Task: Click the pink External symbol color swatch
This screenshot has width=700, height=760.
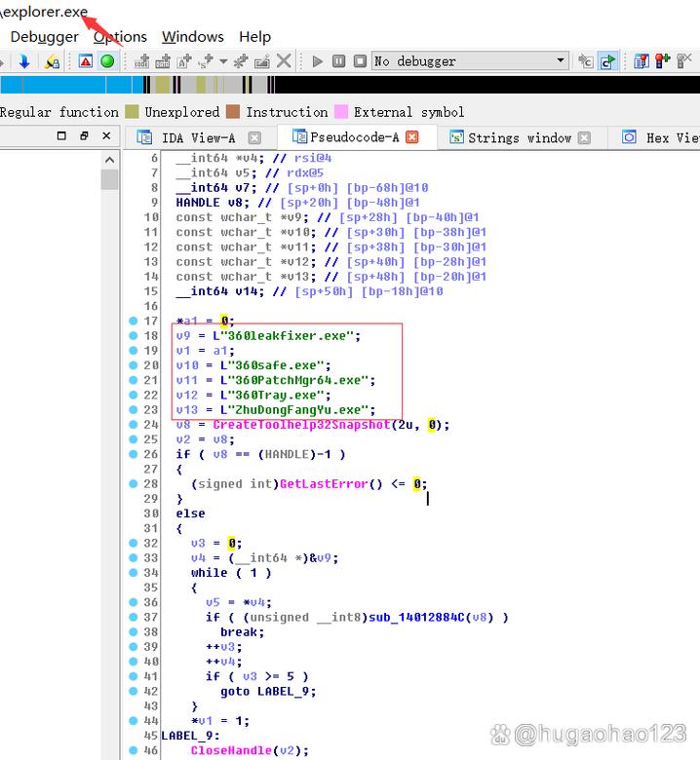Action: click(341, 112)
